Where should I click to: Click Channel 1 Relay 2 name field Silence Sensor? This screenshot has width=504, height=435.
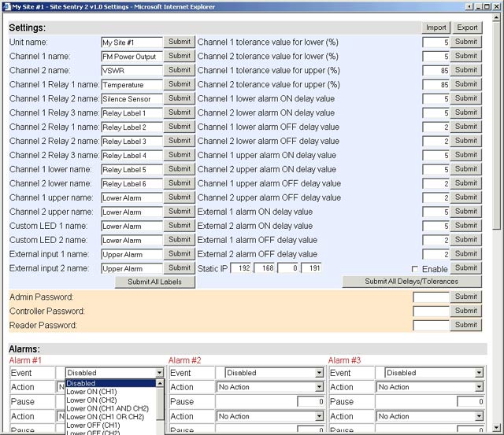132,99
